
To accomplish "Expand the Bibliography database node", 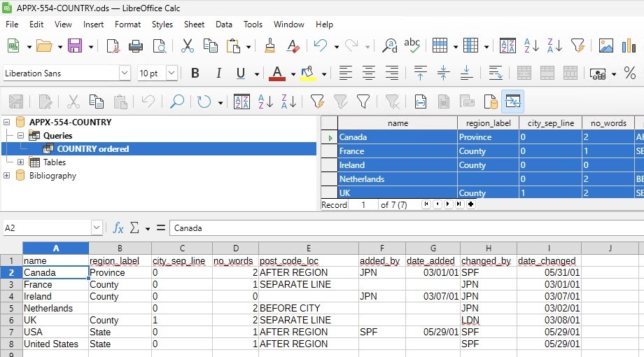I will coord(6,176).
